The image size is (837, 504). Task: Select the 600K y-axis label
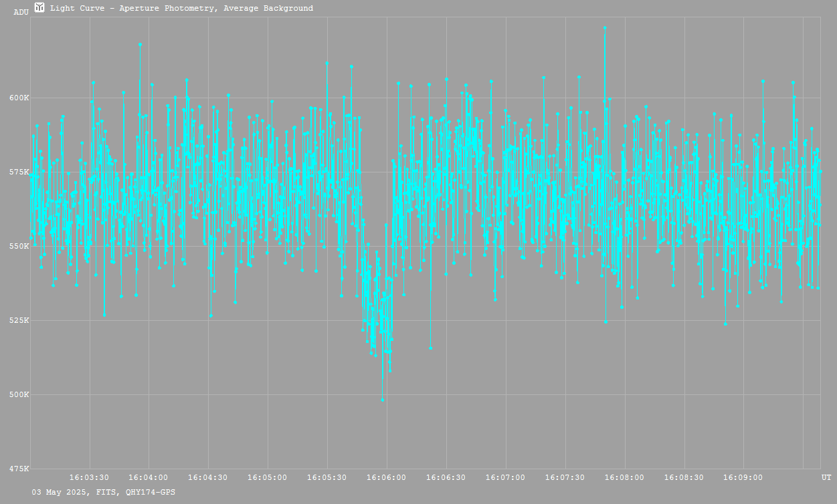pyautogui.click(x=19, y=98)
